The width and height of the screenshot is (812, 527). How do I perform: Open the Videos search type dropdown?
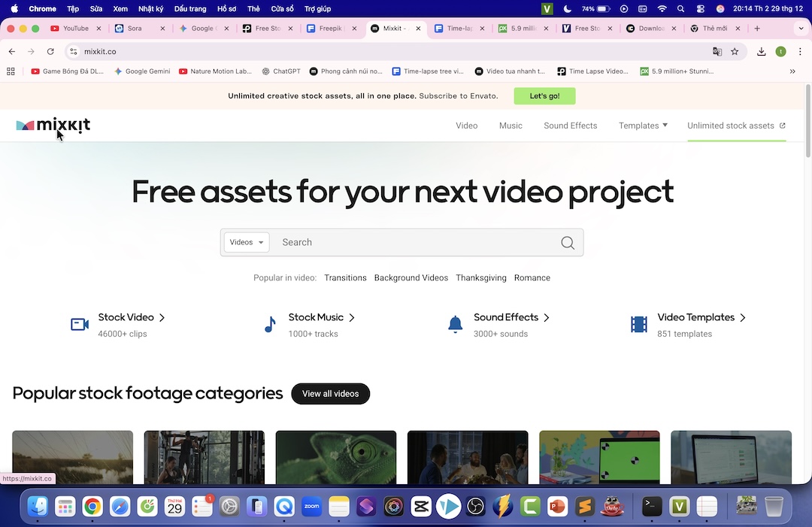pyautogui.click(x=246, y=242)
